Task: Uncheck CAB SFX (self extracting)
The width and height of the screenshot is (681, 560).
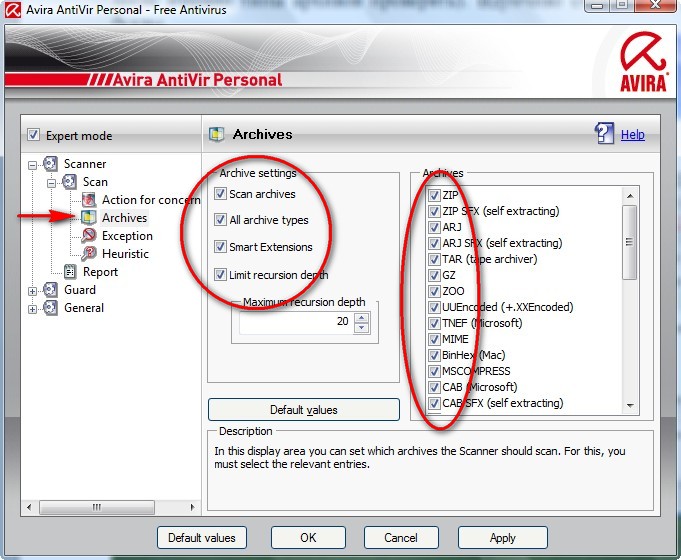Action: pos(434,403)
